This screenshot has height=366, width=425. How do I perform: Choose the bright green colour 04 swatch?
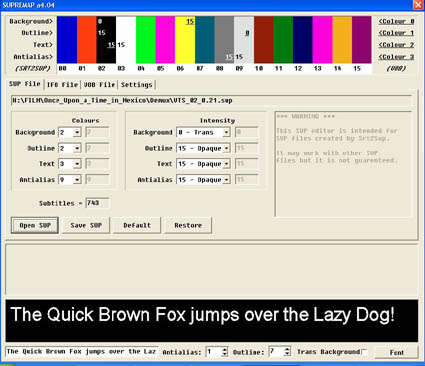[146, 40]
